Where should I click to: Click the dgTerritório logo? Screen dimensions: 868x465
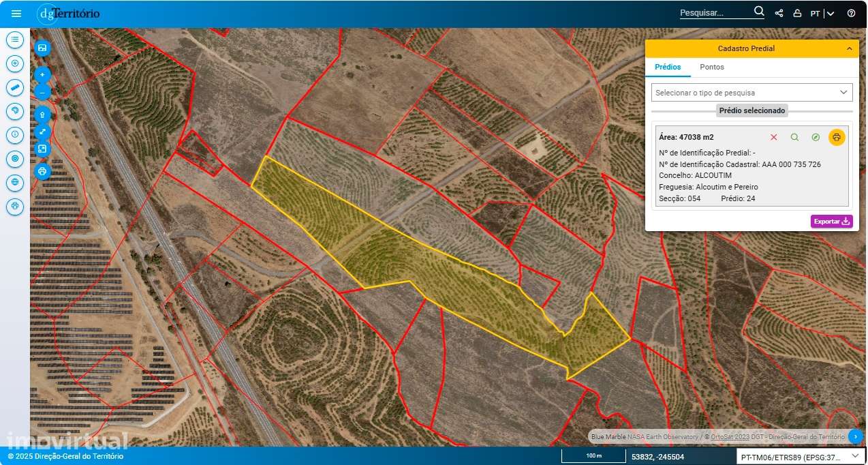(68, 13)
